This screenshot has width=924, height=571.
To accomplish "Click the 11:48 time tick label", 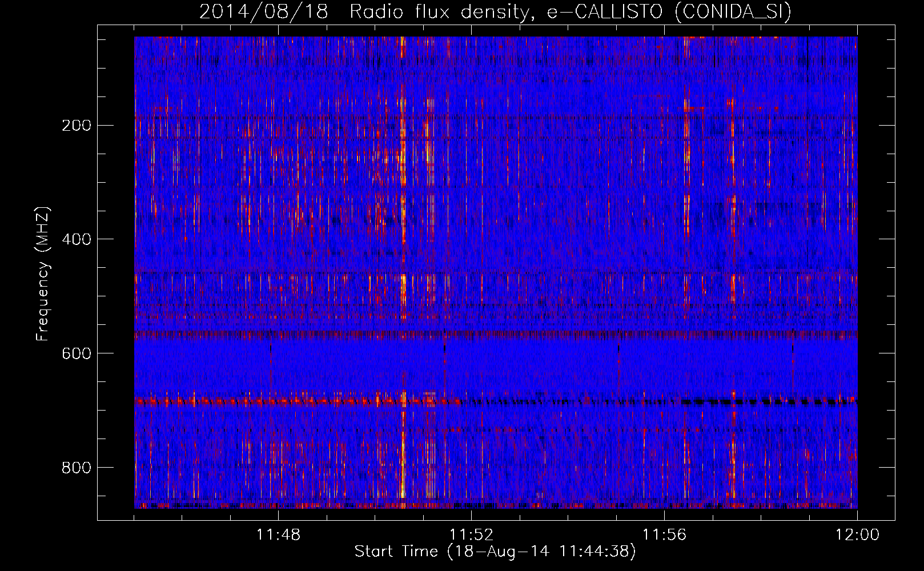I will 278,535.
